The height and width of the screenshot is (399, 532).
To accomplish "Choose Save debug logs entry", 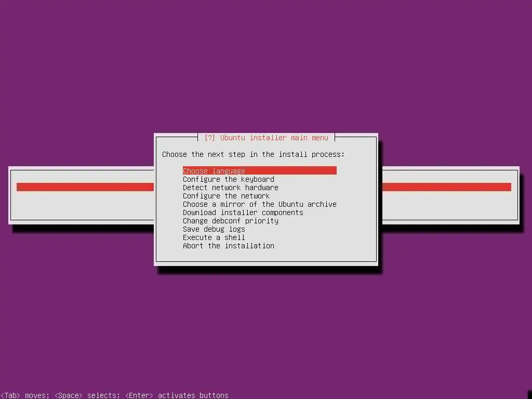I will tap(214, 229).
